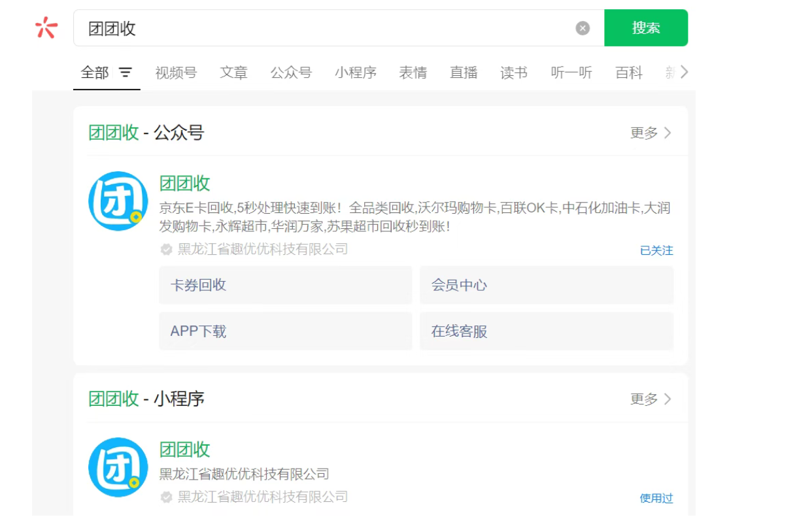Switch to the 直播 tab
The image size is (797, 532).
pos(464,73)
